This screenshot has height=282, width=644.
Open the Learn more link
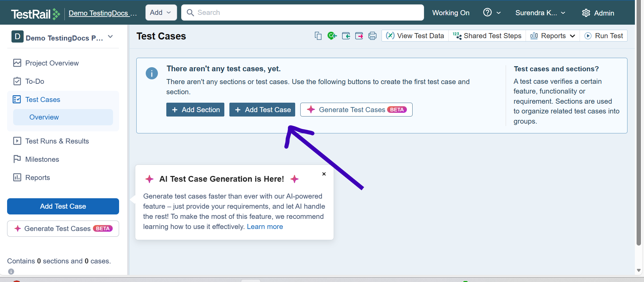click(265, 227)
